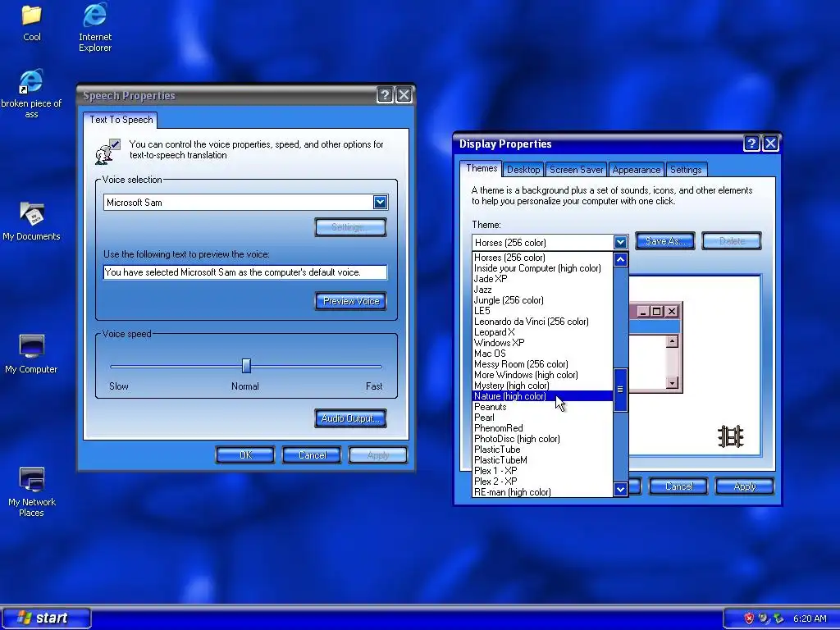Select the 'Peanuts' theme
This screenshot has height=630, width=840.
click(x=543, y=407)
